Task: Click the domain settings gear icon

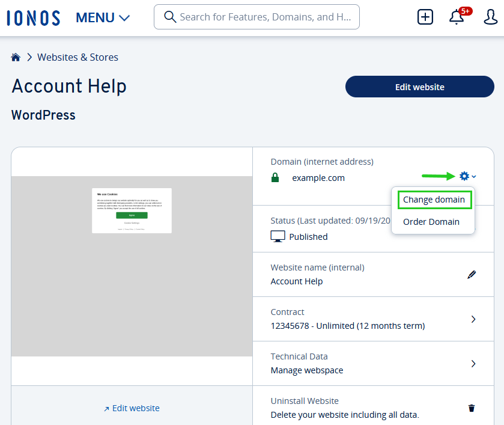Action: coord(464,176)
